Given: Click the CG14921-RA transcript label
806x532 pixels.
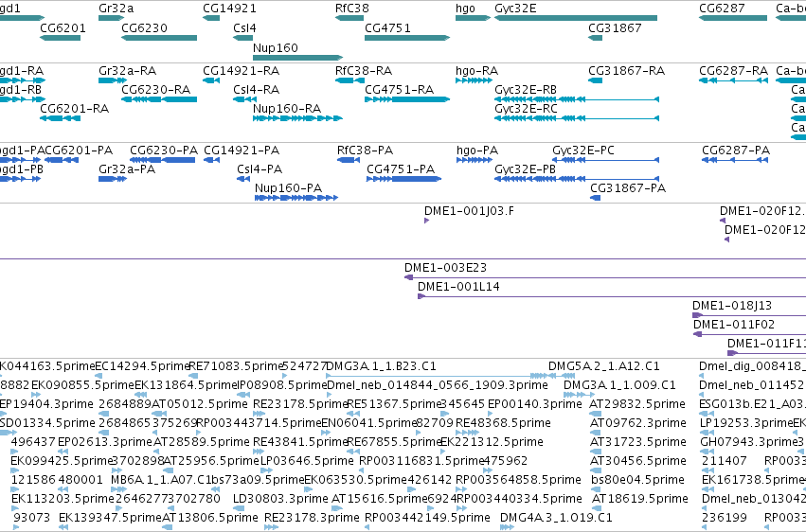Looking at the screenshot, I should coord(242,70).
